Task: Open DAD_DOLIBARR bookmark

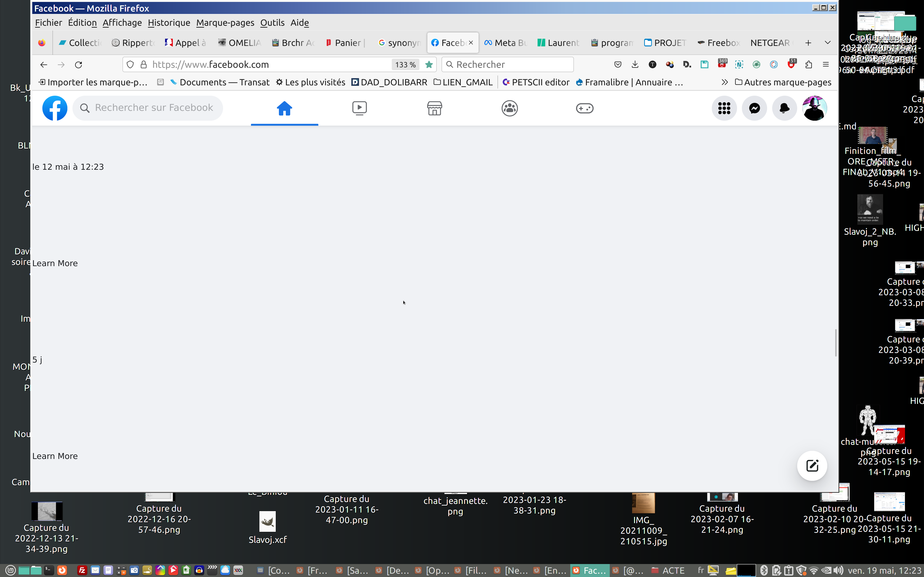Action: [x=389, y=82]
